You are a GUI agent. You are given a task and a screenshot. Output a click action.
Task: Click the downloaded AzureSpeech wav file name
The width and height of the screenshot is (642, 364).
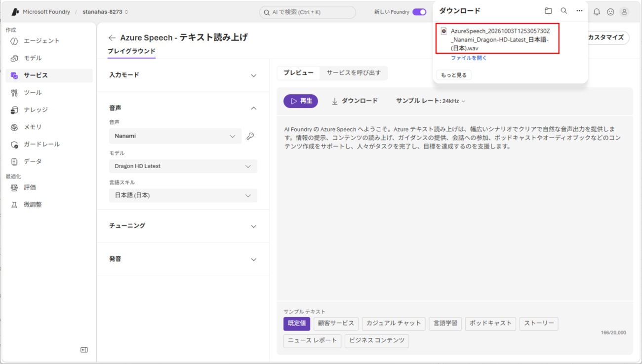[500, 40]
